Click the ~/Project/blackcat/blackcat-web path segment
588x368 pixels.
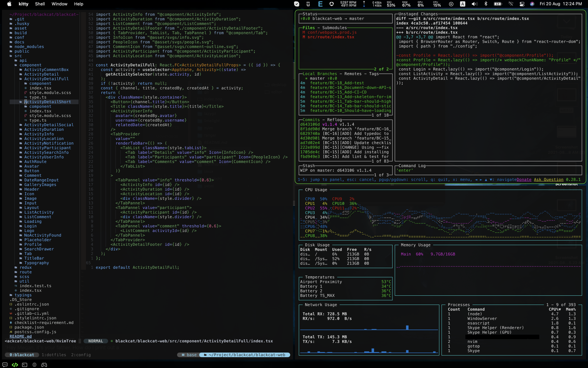pos(245,355)
